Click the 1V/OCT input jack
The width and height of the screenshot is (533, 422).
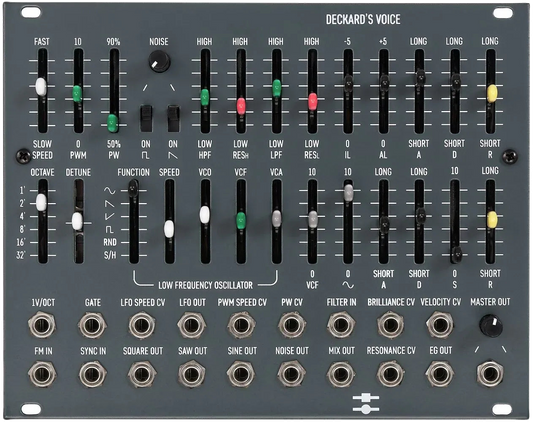coord(42,325)
